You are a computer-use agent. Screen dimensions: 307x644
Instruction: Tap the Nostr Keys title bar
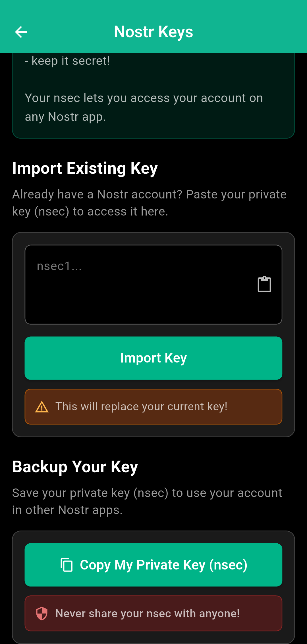pyautogui.click(x=153, y=32)
